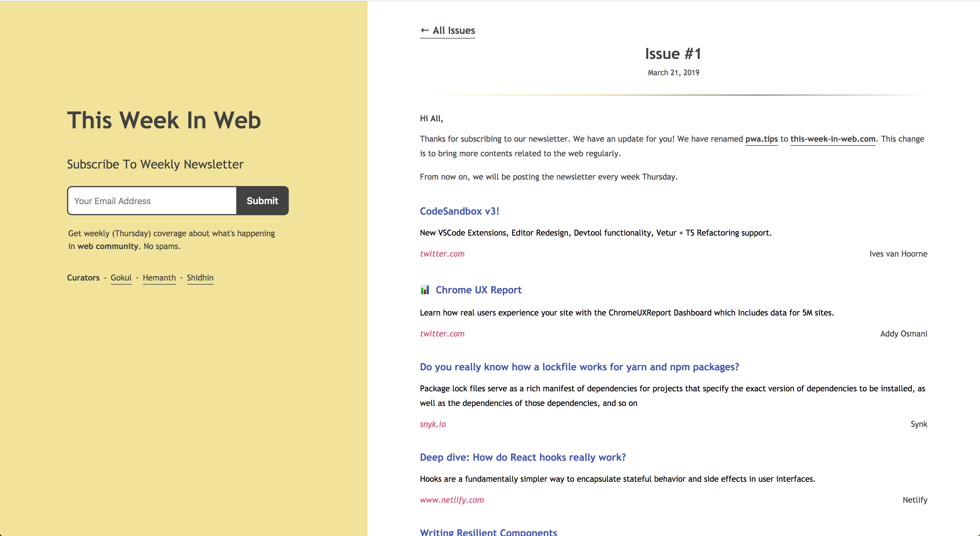Open the Chrome UX Report article

click(x=479, y=290)
